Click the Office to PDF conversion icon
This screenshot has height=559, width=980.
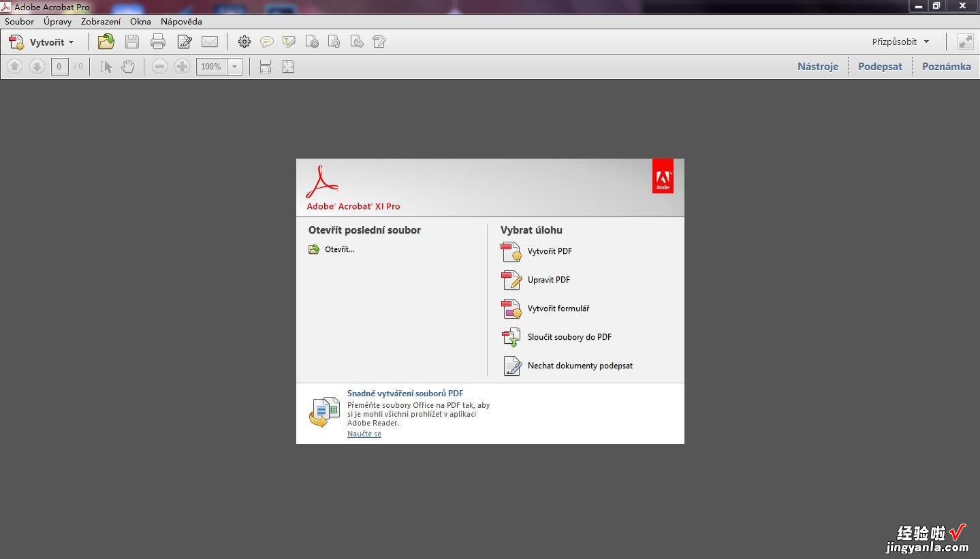click(324, 412)
